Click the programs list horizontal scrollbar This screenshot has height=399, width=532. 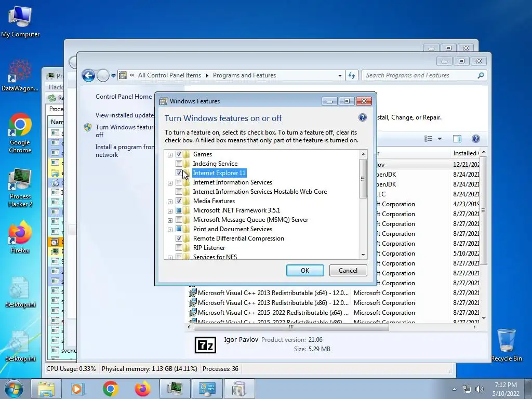[291, 327]
